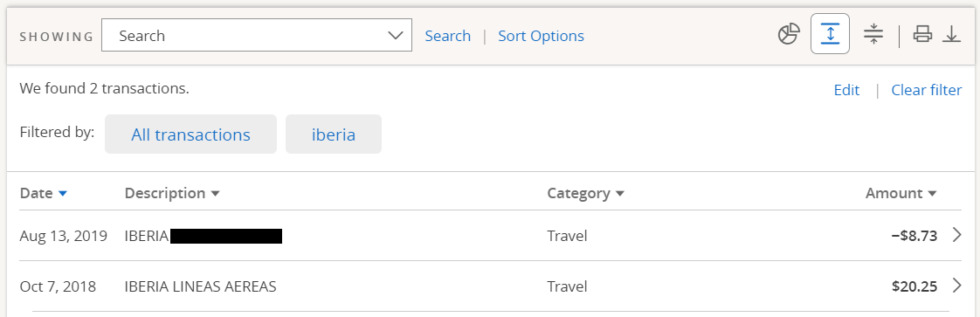Screen dimensions: 980x317
Task: Clear filter on transactions
Action: [x=926, y=90]
